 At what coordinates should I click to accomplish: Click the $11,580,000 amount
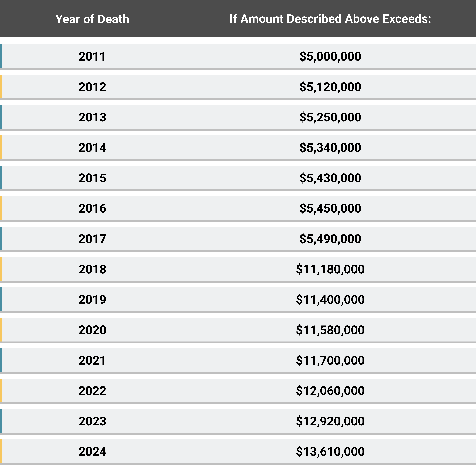tap(330, 330)
